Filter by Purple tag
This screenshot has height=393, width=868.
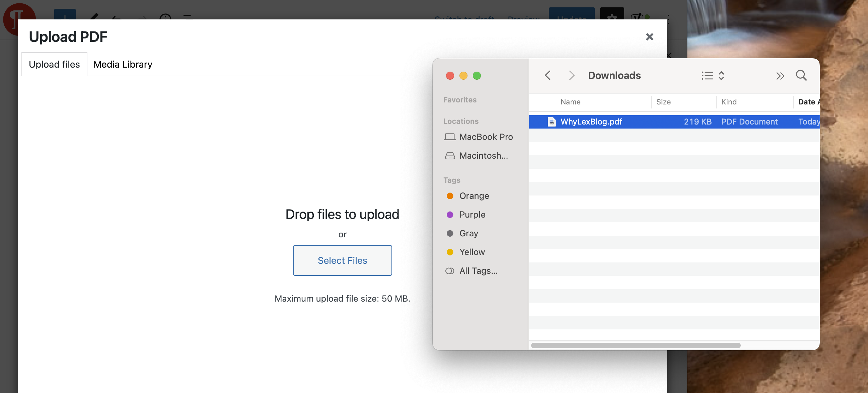pos(466,215)
